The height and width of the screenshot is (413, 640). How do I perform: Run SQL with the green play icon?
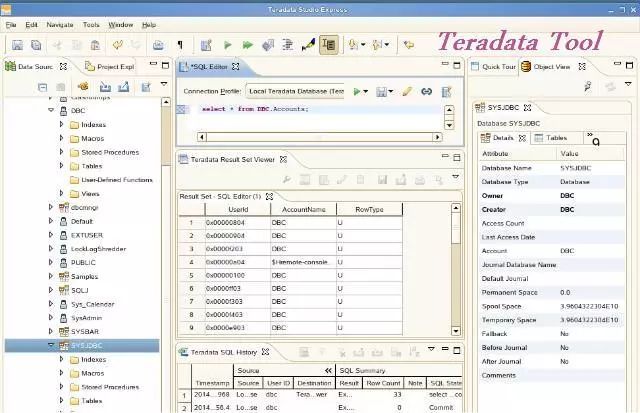228,45
